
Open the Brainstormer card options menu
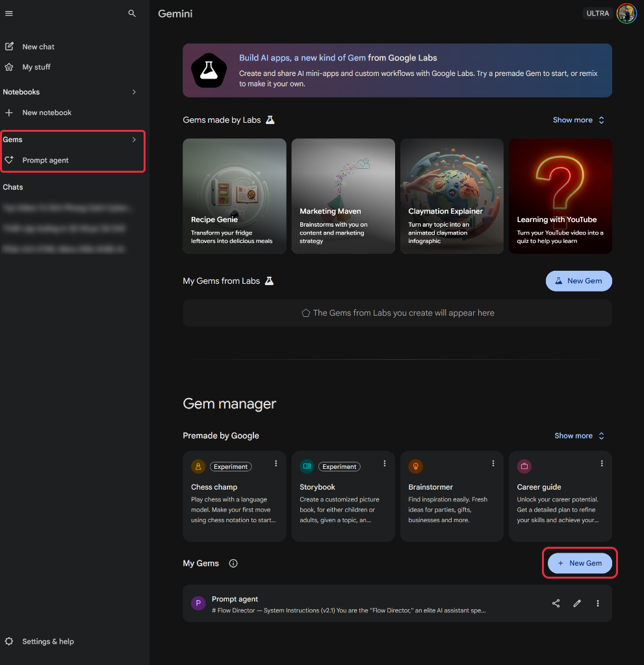point(493,463)
